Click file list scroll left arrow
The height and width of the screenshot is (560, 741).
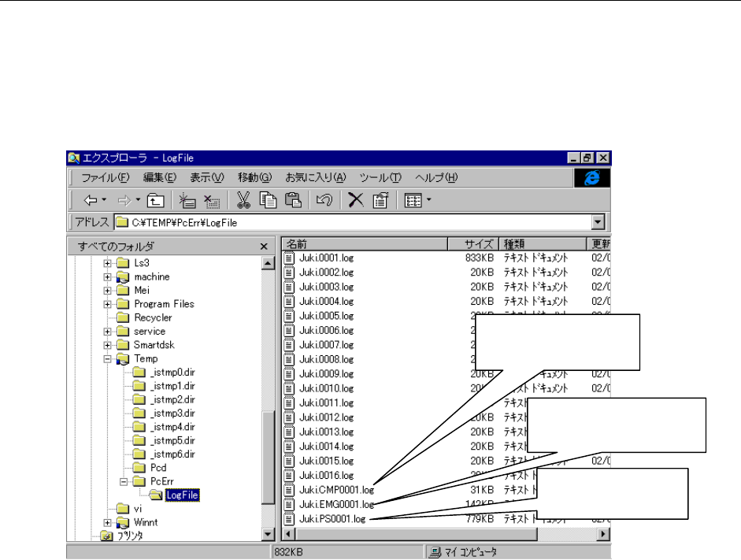click(x=289, y=535)
